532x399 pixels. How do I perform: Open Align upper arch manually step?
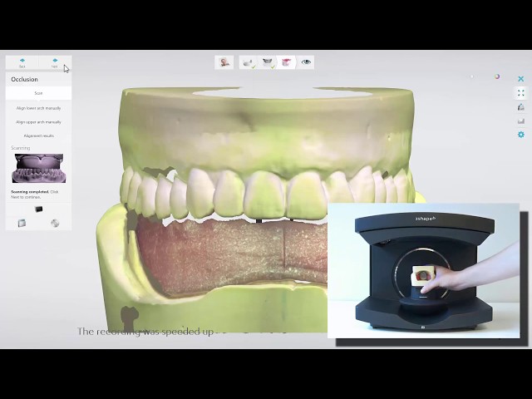38,122
